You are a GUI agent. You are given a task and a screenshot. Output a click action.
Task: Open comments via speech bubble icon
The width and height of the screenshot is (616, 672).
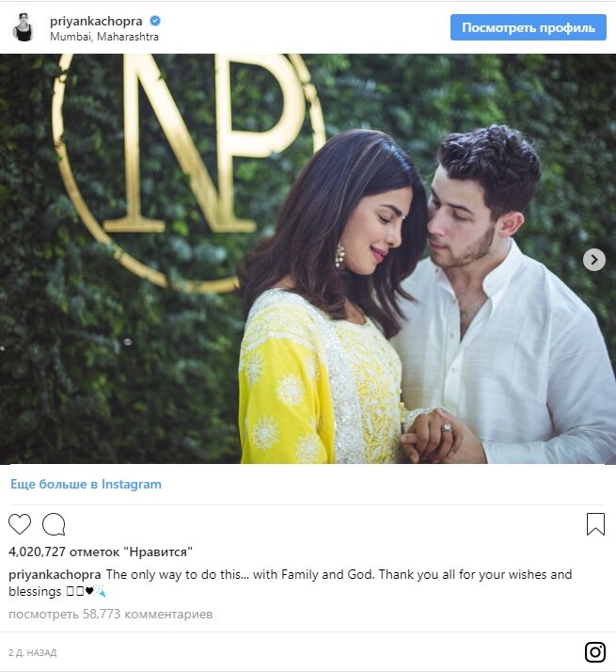tap(54, 524)
